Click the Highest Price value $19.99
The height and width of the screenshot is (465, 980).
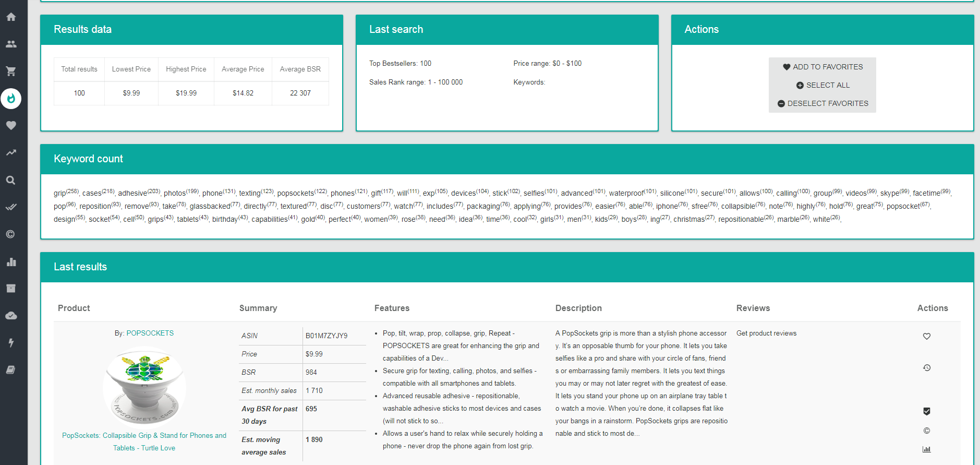(186, 93)
